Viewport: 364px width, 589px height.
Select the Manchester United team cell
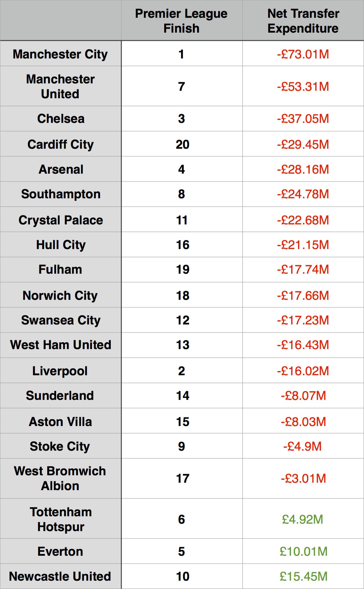point(60,86)
